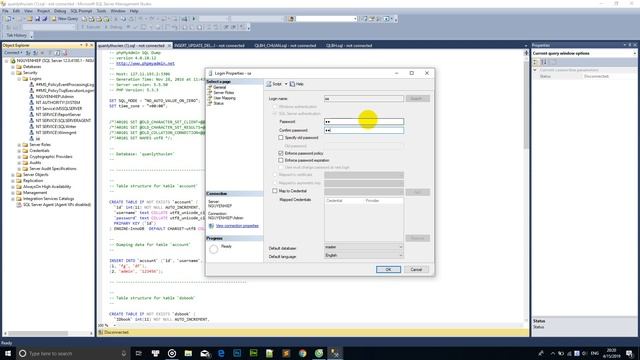
Task: Select the SQL Server authentication radio button
Action: [x=275, y=113]
